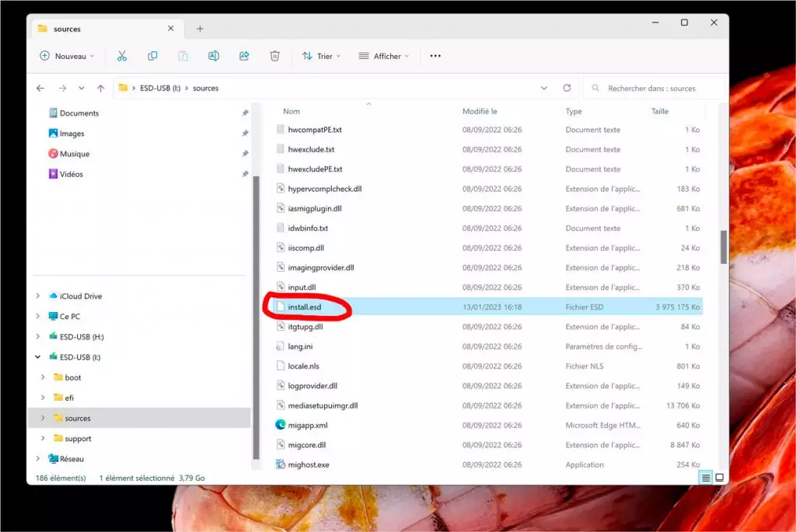The height and width of the screenshot is (532, 796).
Task: Click the search box for sources
Action: (655, 89)
